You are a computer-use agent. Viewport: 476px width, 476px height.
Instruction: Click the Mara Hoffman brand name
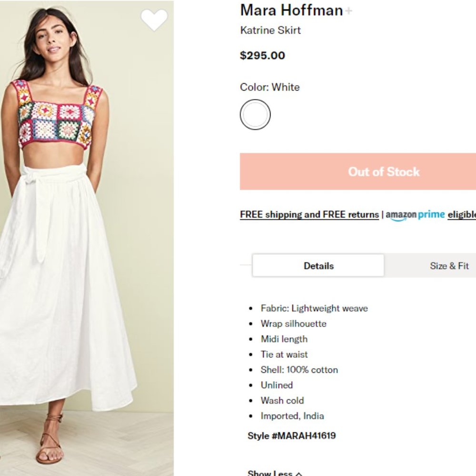pyautogui.click(x=290, y=10)
